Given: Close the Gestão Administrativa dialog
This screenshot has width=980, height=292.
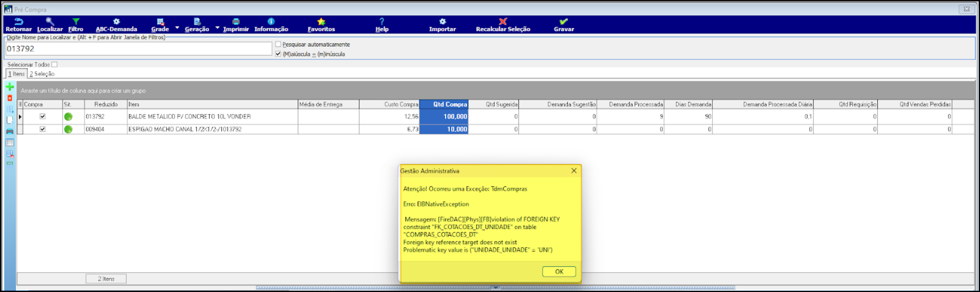Looking at the screenshot, I should click(574, 170).
